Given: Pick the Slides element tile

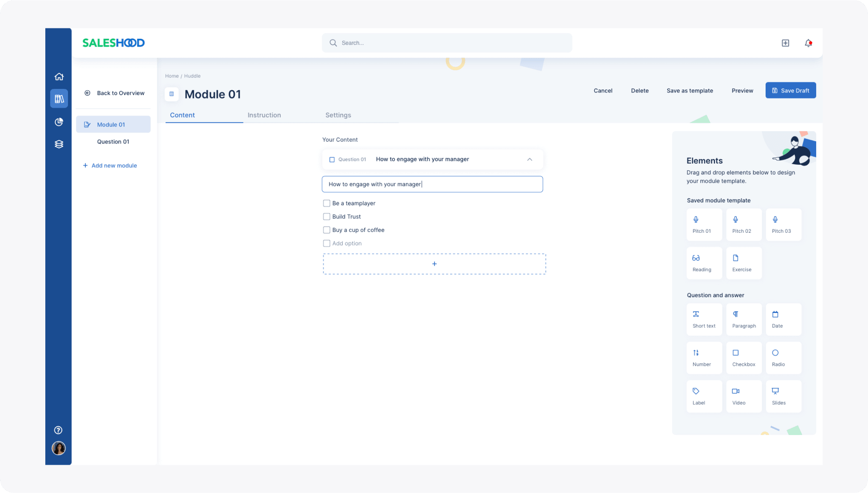Looking at the screenshot, I should tap(783, 396).
